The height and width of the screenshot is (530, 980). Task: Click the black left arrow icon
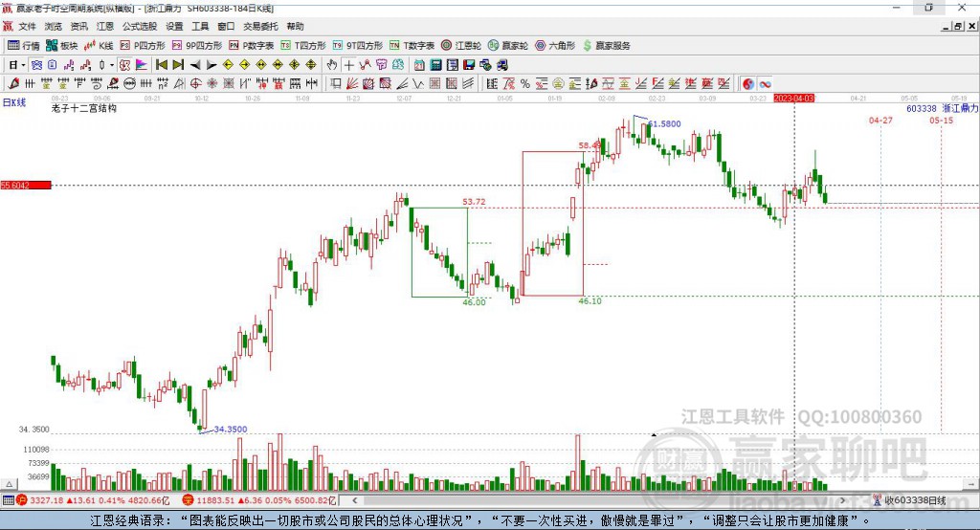coord(195,65)
